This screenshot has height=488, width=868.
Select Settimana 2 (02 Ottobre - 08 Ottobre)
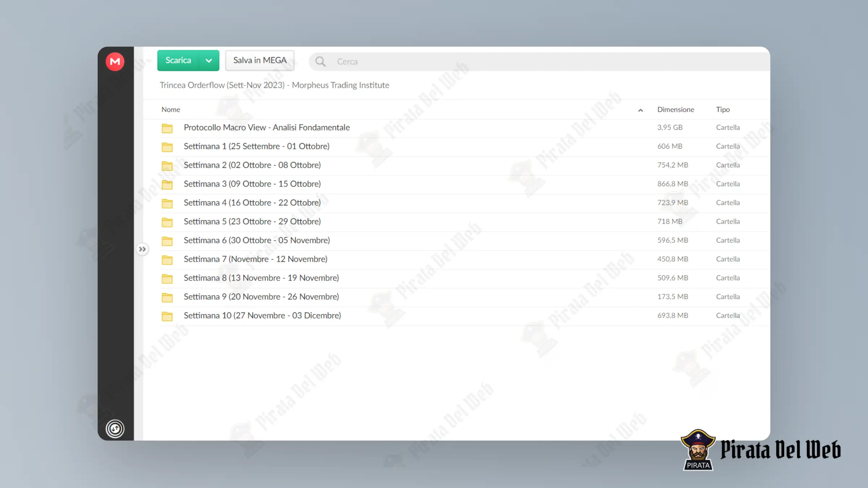pos(252,165)
